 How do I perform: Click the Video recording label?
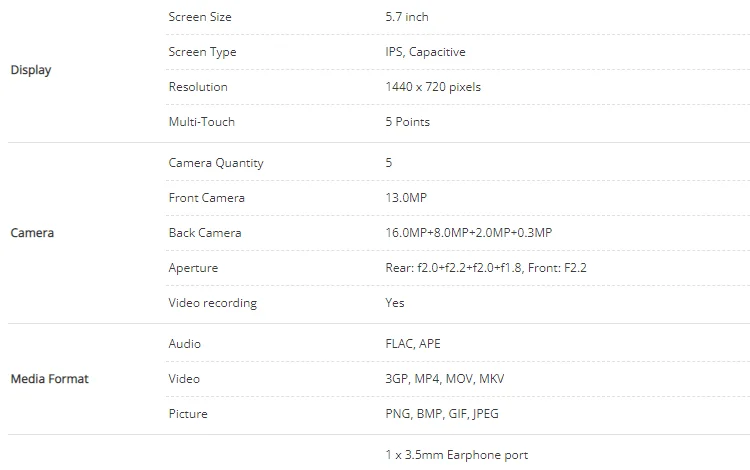[x=212, y=303]
